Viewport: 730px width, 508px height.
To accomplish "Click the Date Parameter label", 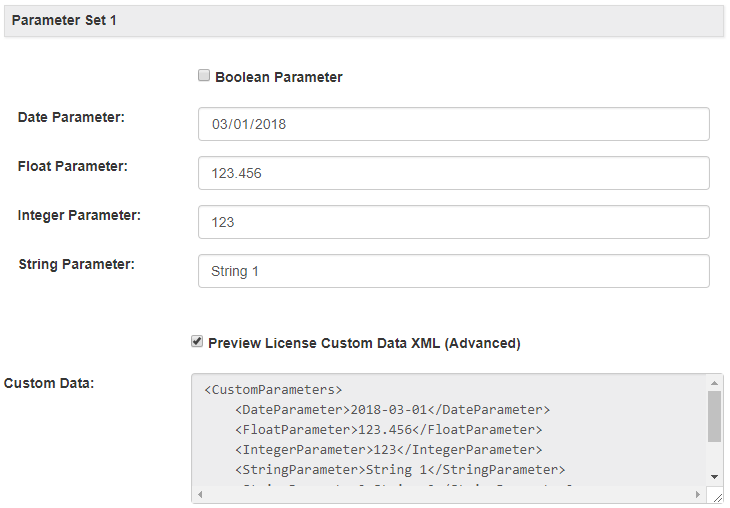I will click(x=71, y=118).
